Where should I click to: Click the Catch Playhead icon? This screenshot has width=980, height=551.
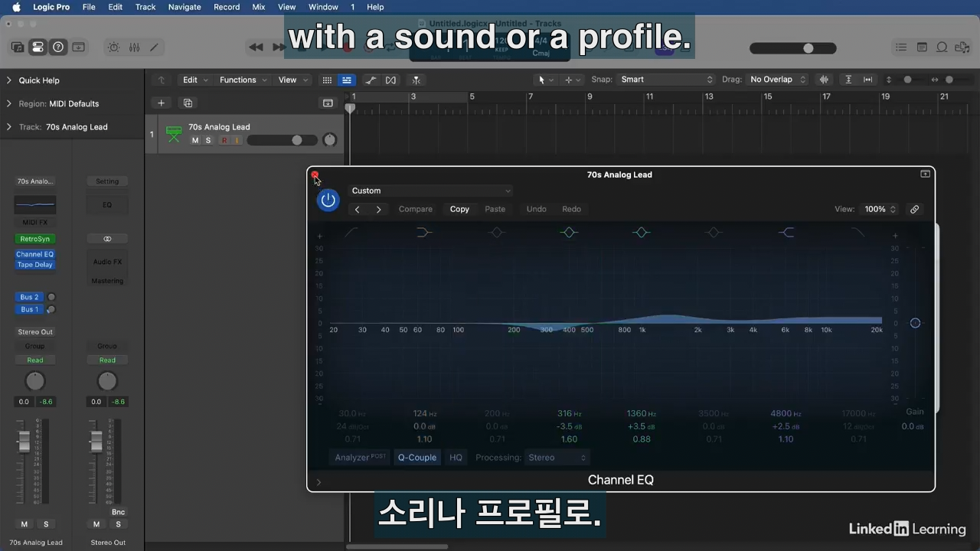416,80
